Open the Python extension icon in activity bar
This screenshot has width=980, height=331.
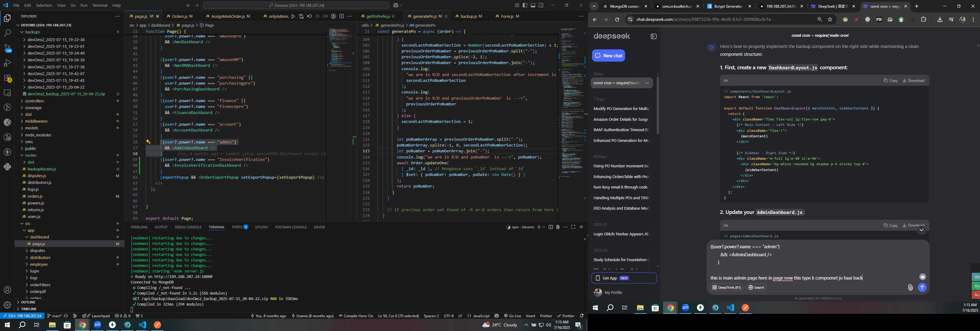pos(7,167)
